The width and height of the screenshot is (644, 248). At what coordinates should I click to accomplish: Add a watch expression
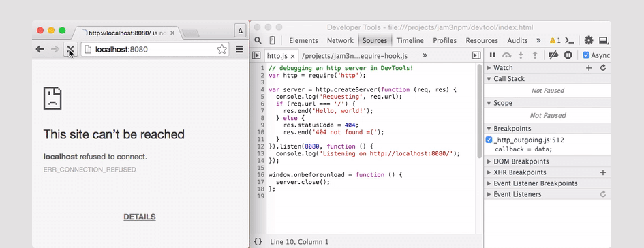589,68
